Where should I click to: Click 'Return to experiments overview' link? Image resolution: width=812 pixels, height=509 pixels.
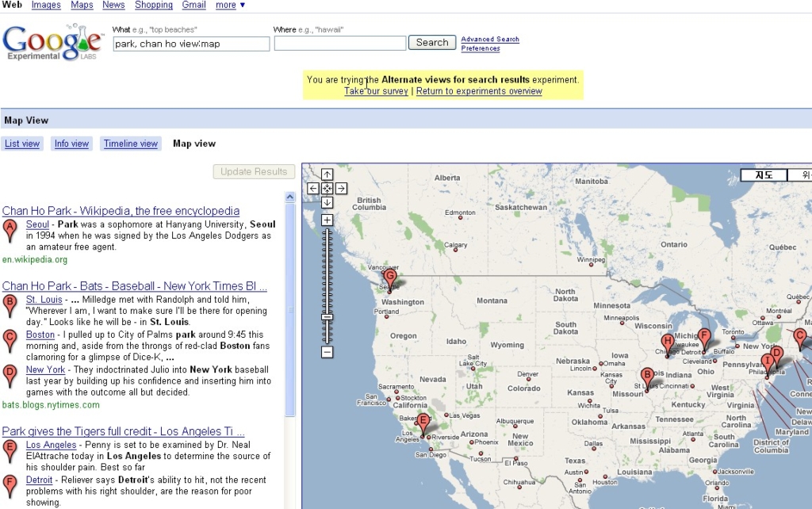click(x=479, y=91)
